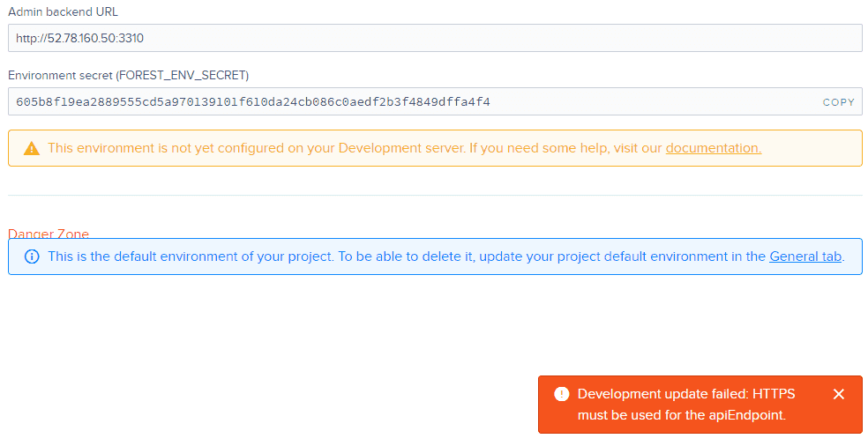Click the blue info circle icon
This screenshot has height=446, width=868.
(x=32, y=256)
